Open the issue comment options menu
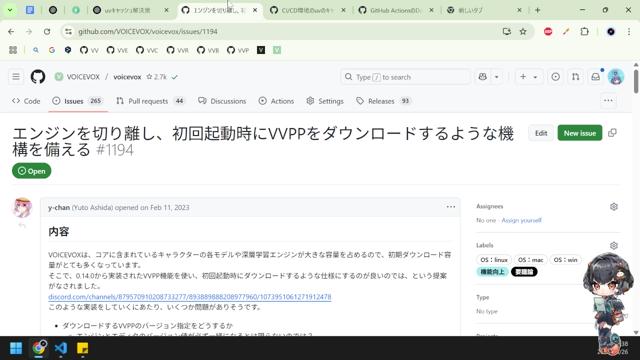The height and width of the screenshot is (360, 640). [x=451, y=207]
